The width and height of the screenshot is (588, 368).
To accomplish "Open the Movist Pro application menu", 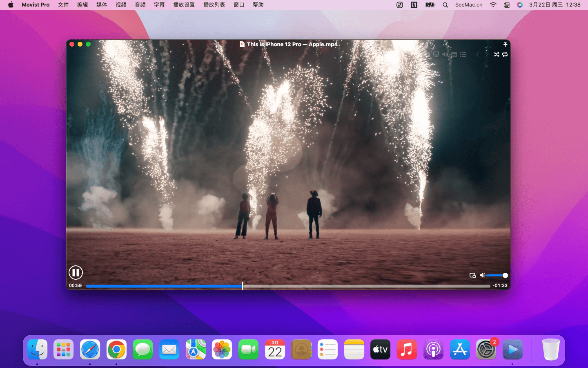I will [36, 5].
